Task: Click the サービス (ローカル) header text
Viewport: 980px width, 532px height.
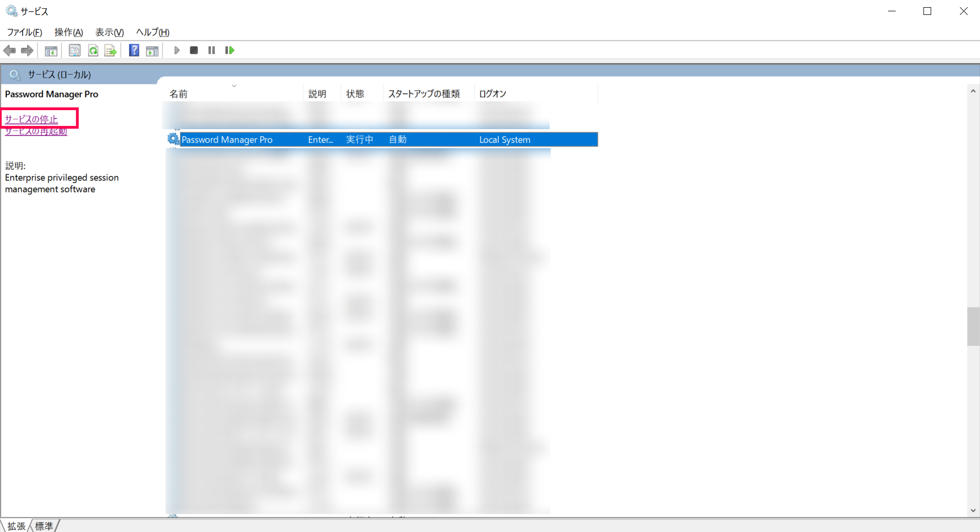Action: pos(60,75)
